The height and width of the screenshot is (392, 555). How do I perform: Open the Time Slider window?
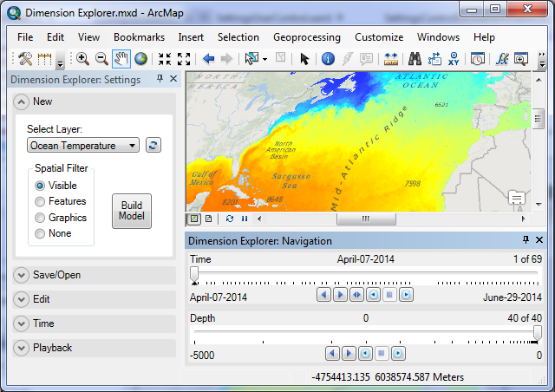[x=478, y=59]
